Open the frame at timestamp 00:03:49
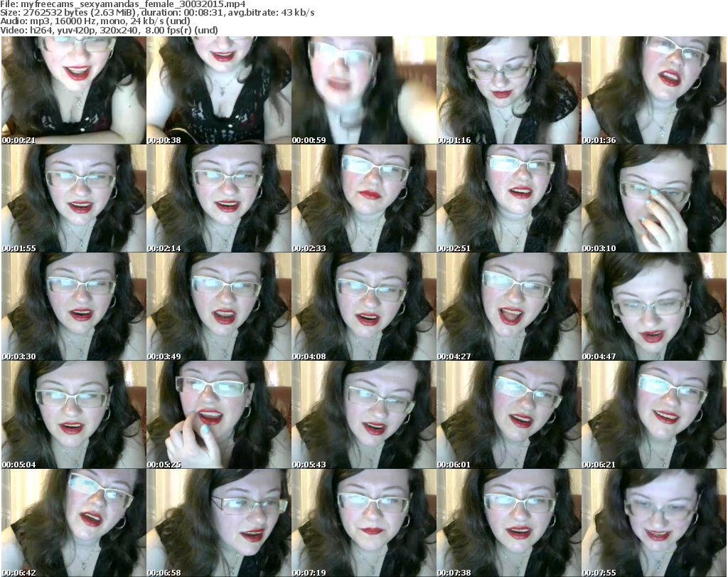The image size is (728, 577). pyautogui.click(x=219, y=307)
